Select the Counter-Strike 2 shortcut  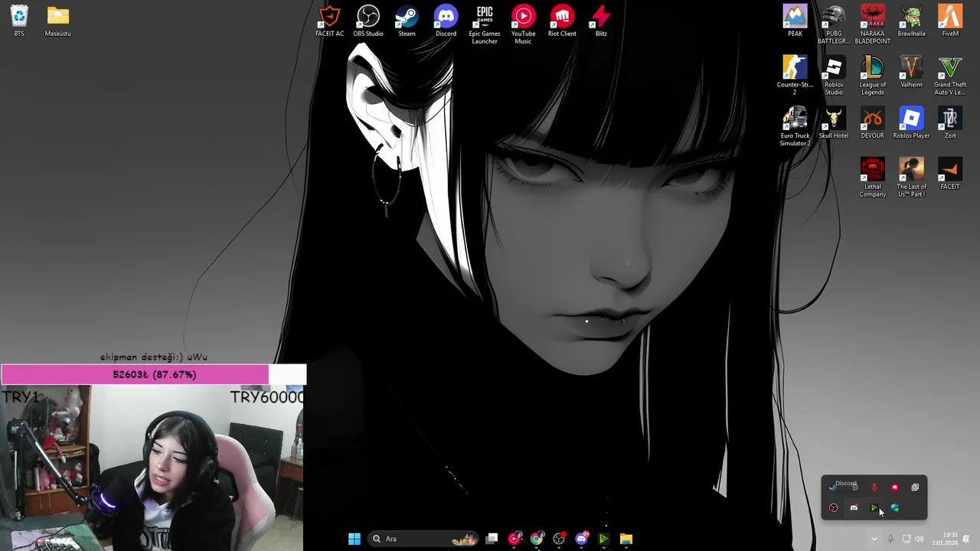pos(795,75)
